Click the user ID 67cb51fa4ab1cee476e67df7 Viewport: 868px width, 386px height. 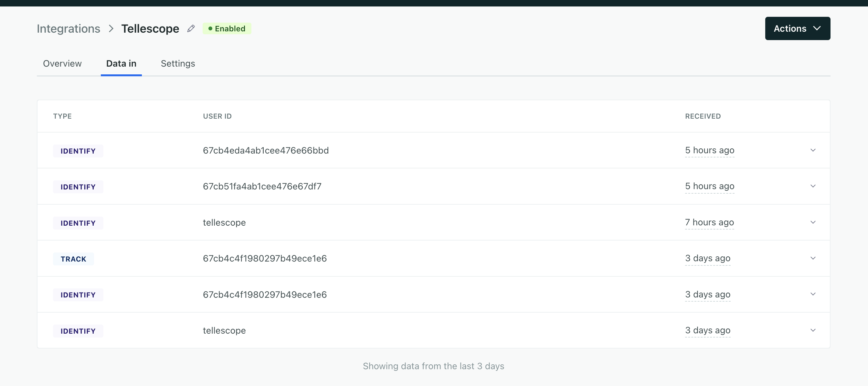262,187
